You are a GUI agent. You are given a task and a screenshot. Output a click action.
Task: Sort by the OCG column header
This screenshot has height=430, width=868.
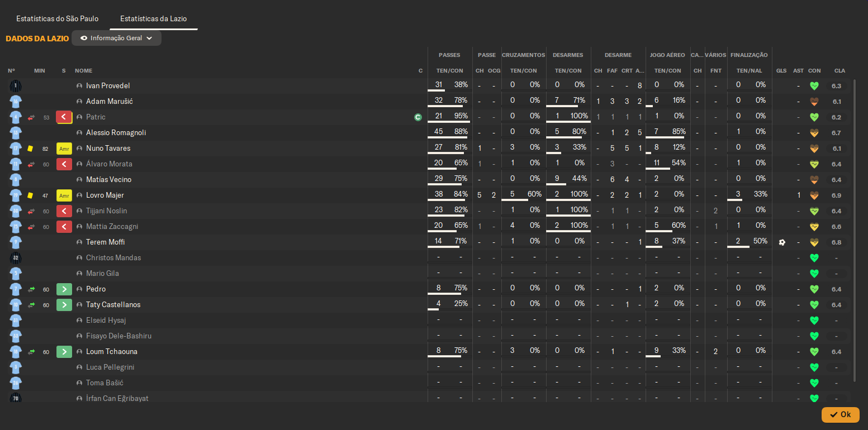(494, 71)
